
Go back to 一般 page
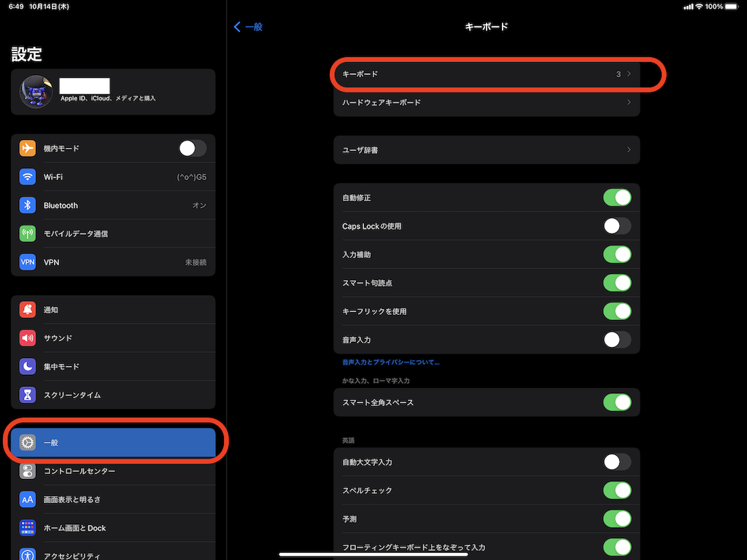(248, 27)
